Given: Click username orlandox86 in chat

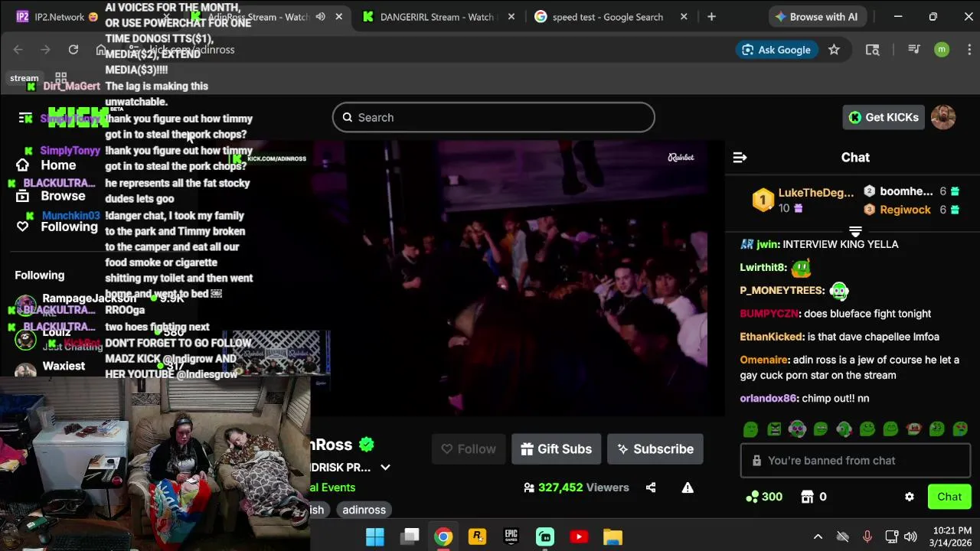Looking at the screenshot, I should pyautogui.click(x=768, y=398).
